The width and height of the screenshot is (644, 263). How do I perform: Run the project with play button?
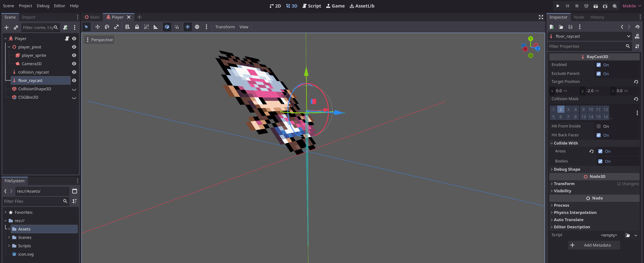pyautogui.click(x=558, y=6)
